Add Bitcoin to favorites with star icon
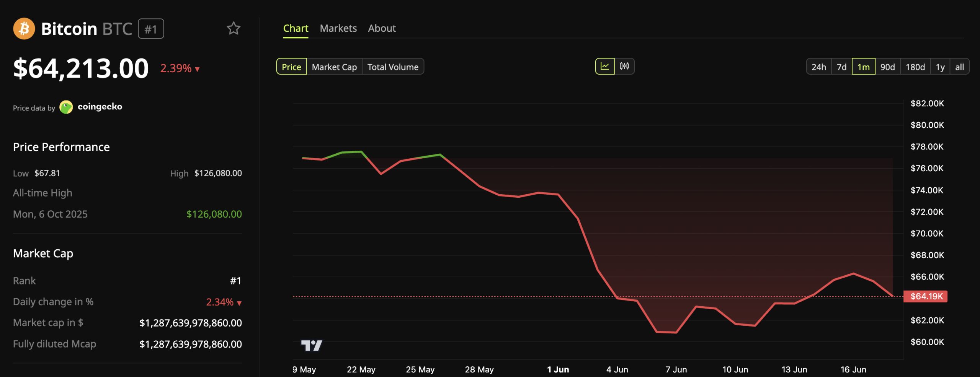 click(x=234, y=28)
